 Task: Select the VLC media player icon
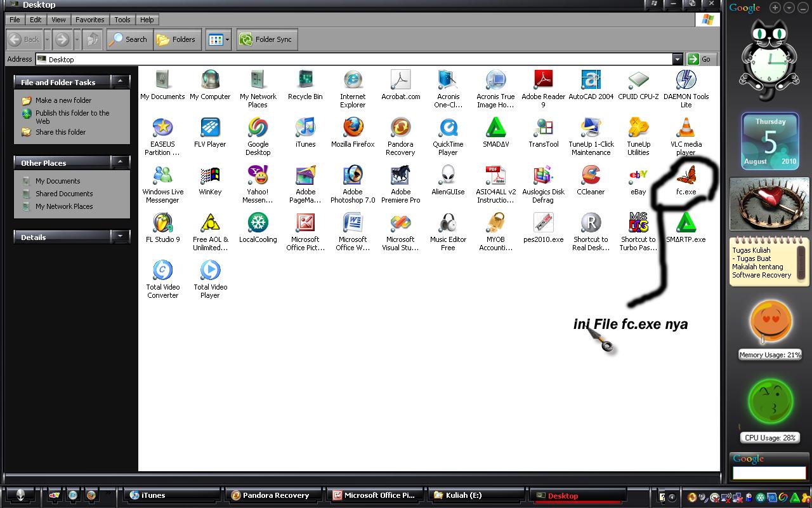pyautogui.click(x=686, y=128)
